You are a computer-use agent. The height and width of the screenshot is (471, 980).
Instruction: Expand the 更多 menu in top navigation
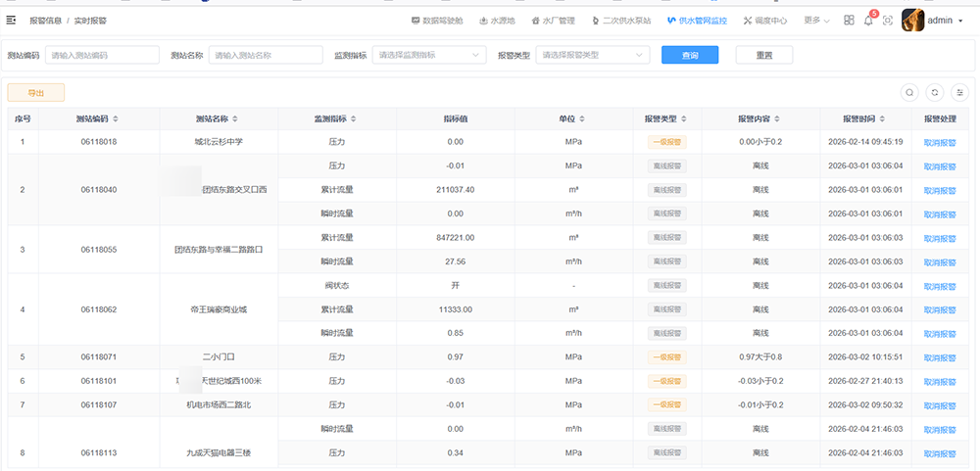tap(816, 21)
